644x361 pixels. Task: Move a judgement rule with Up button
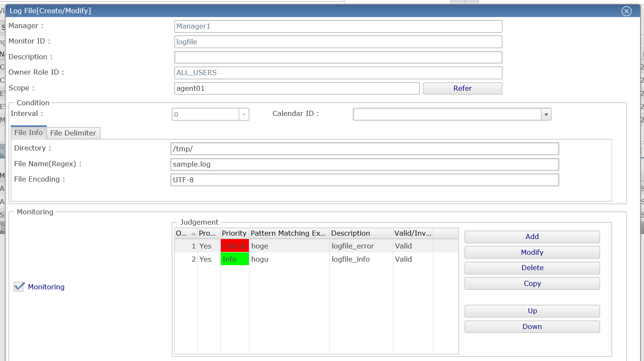[x=531, y=311]
